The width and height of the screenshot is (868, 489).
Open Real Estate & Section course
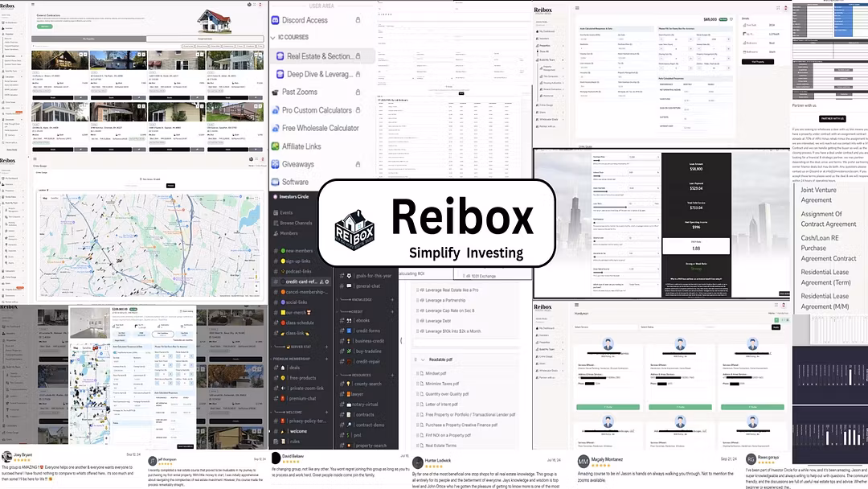pyautogui.click(x=319, y=56)
